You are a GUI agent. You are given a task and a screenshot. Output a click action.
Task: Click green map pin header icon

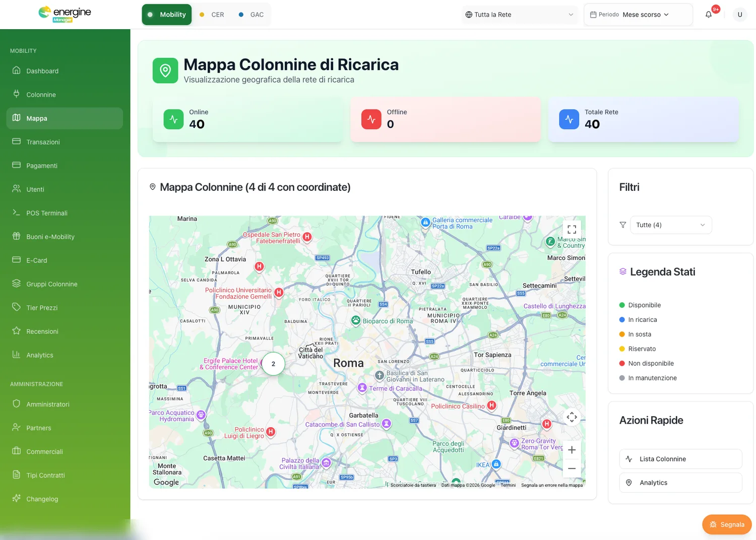[x=165, y=71]
